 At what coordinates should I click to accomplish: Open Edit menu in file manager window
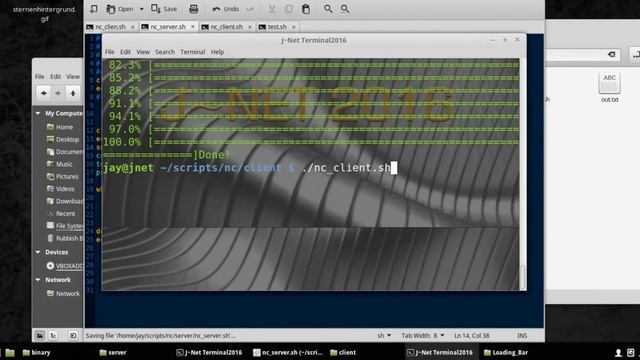[56, 76]
